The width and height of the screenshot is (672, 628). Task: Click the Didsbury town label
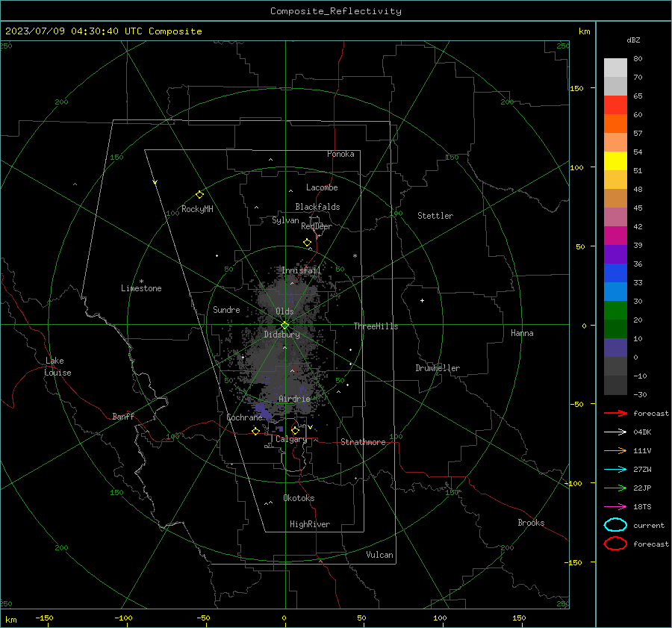click(x=281, y=335)
